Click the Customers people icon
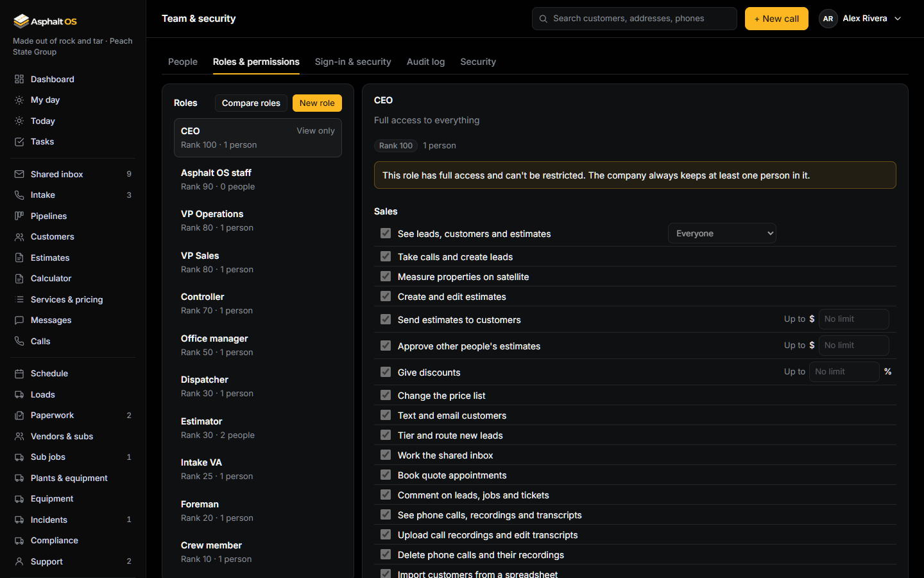The width and height of the screenshot is (924, 578). coord(19,237)
